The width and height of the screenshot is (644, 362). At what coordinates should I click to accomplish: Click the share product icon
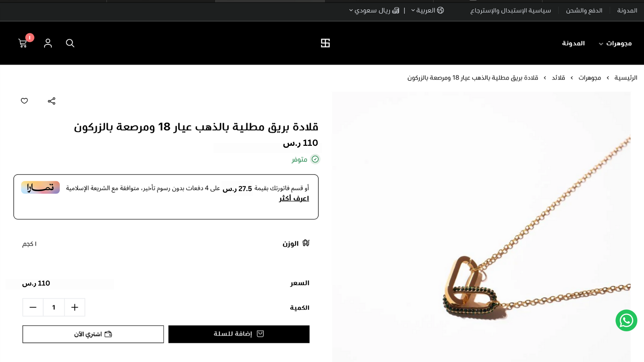pos(51,101)
